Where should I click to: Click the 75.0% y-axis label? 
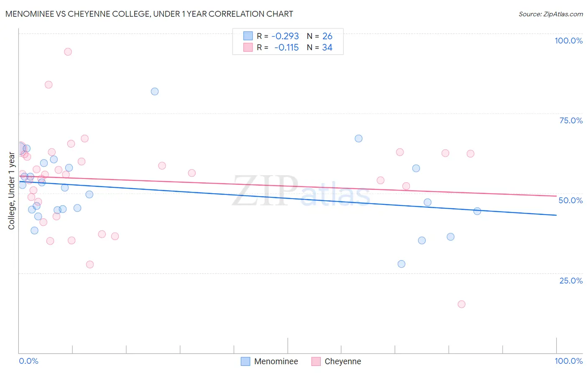point(571,120)
